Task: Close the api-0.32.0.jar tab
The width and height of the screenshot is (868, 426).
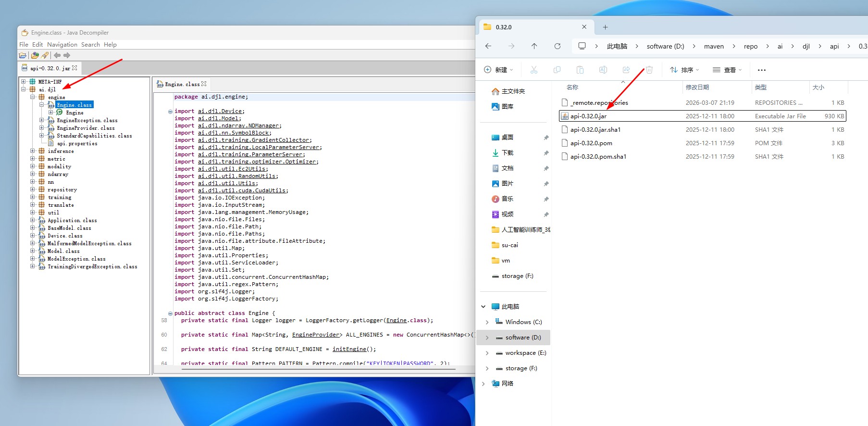Action: click(x=74, y=68)
